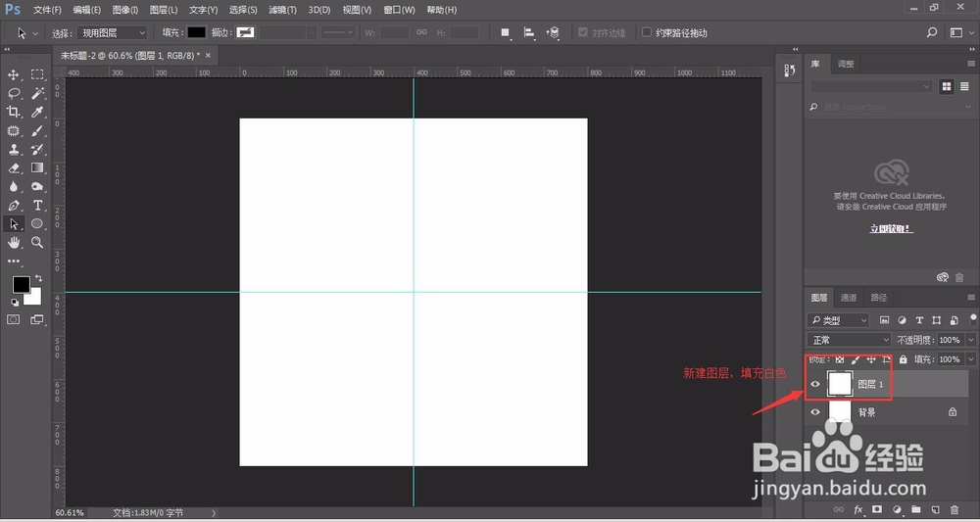Add a layer mask
The height and width of the screenshot is (522, 980).
click(877, 509)
